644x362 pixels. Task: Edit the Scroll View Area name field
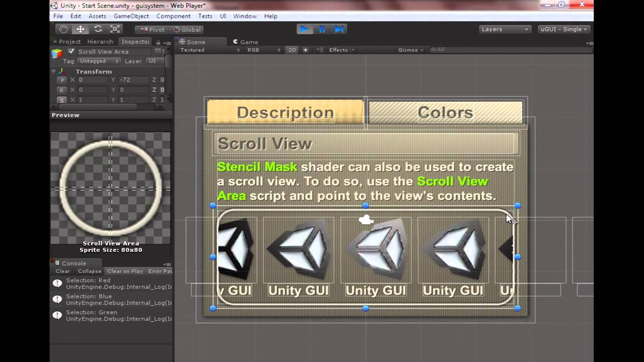tap(114, 51)
